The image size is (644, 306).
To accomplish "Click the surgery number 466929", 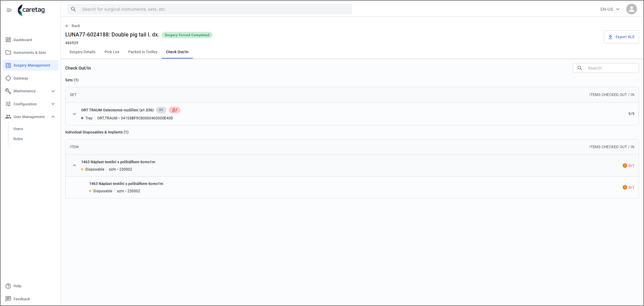I will [x=72, y=43].
